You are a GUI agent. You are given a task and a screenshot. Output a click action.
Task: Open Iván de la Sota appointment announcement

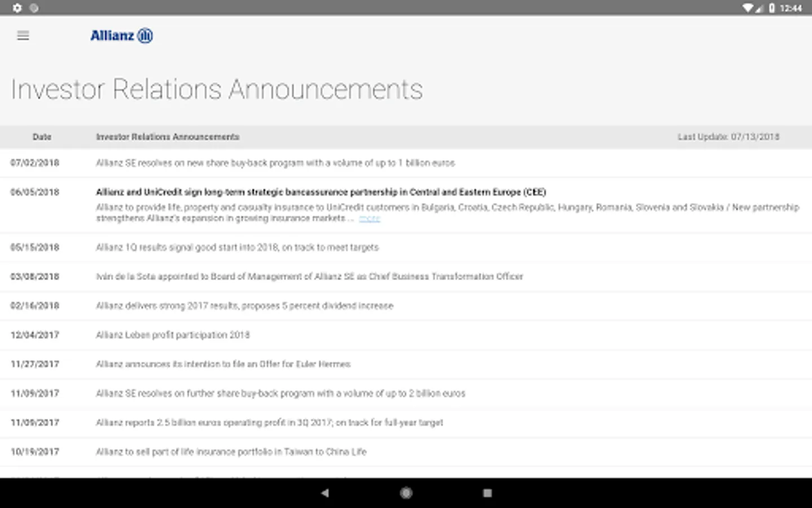point(310,277)
